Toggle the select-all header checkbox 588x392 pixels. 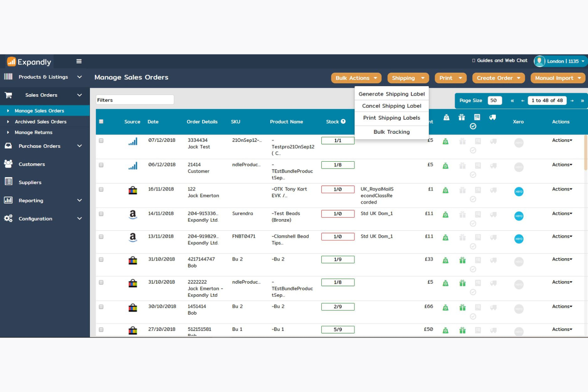[101, 122]
